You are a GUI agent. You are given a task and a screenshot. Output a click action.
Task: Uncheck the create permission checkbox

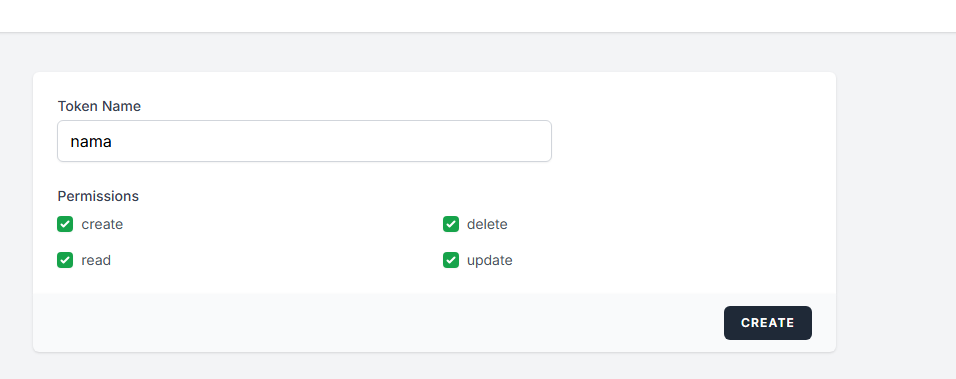(65, 224)
